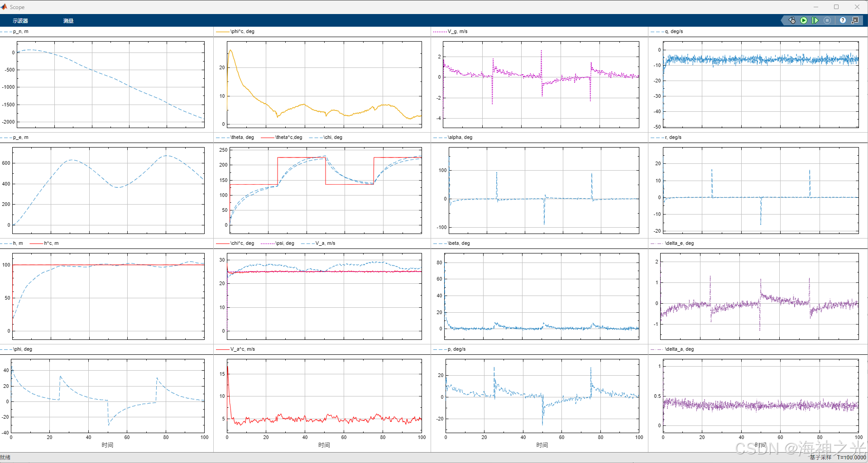868x463 pixels.
Task: Minimize the Scope window
Action: (816, 7)
